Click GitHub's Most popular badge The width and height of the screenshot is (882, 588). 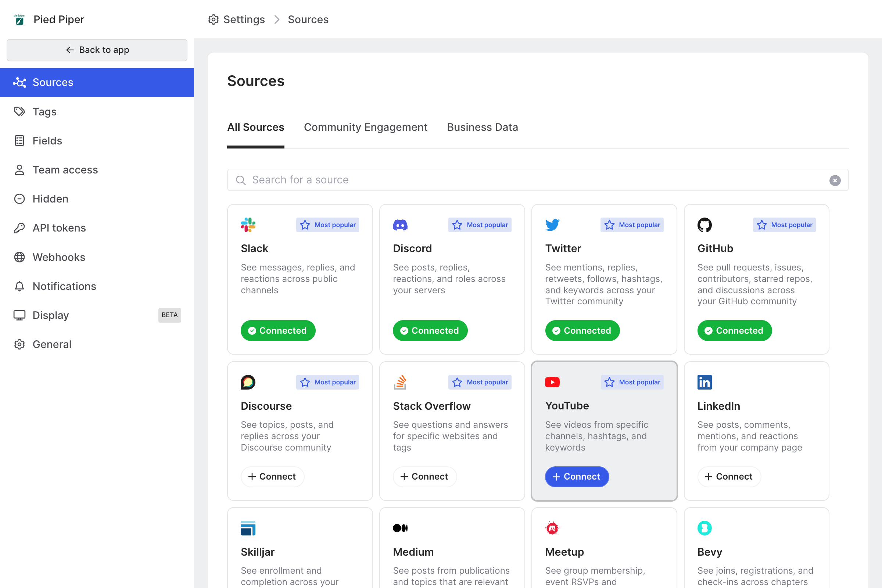784,225
